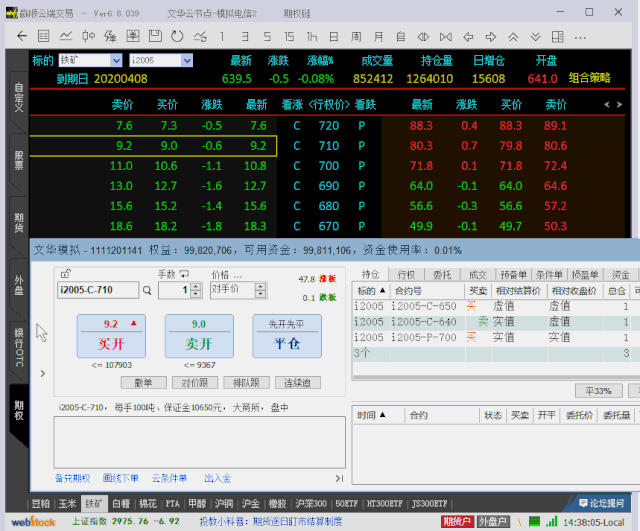Image resolution: width=640 pixels, height=531 pixels.
Task: Click the 卖开 button at 9.0
Action: point(199,336)
